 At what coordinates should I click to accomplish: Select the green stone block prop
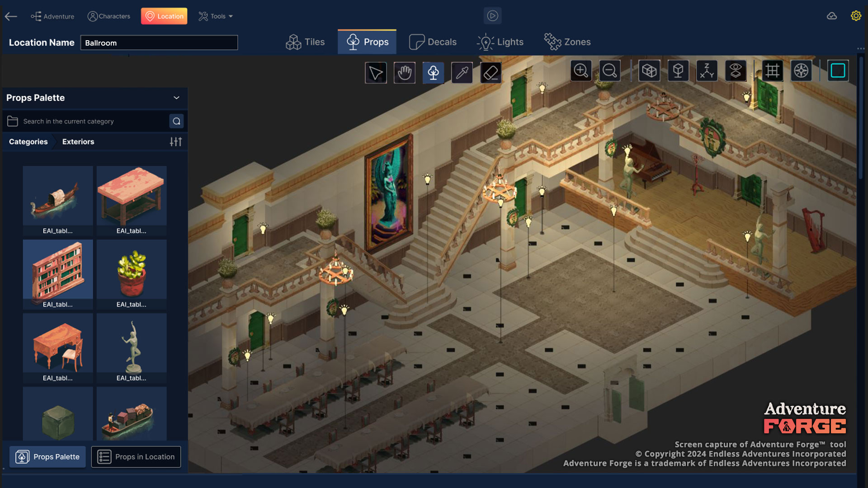58,413
